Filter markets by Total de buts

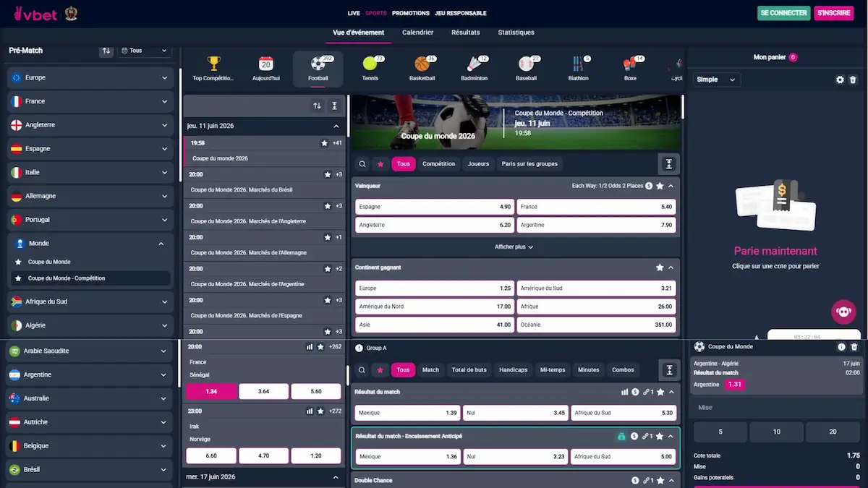pos(469,370)
